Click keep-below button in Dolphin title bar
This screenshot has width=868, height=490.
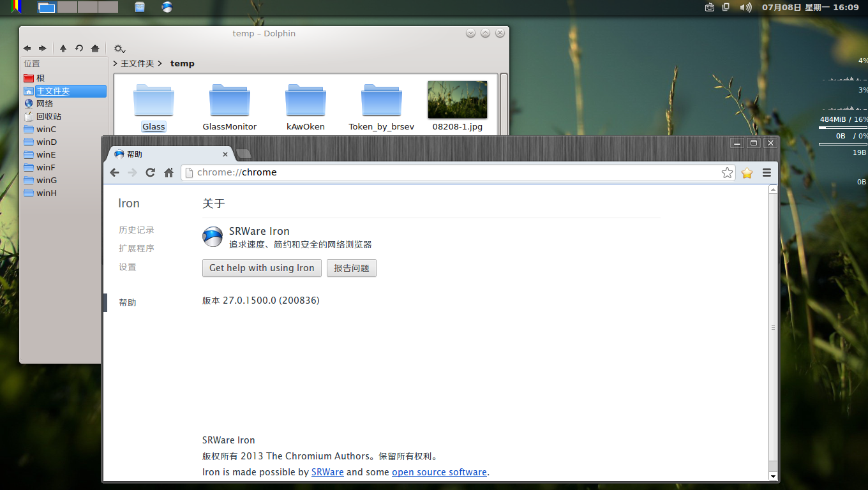470,33
